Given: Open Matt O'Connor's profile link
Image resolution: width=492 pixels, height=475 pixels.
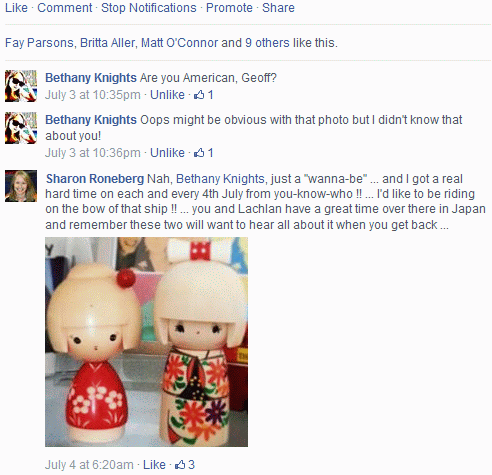Looking at the screenshot, I should 179,43.
